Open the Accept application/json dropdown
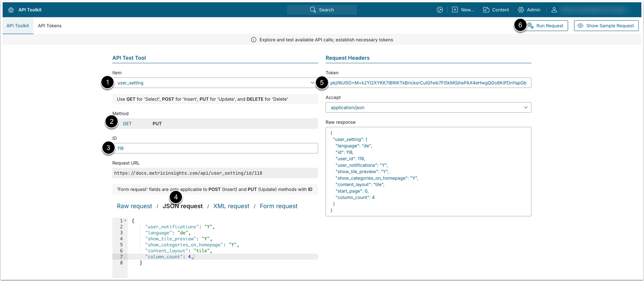 pos(428,107)
